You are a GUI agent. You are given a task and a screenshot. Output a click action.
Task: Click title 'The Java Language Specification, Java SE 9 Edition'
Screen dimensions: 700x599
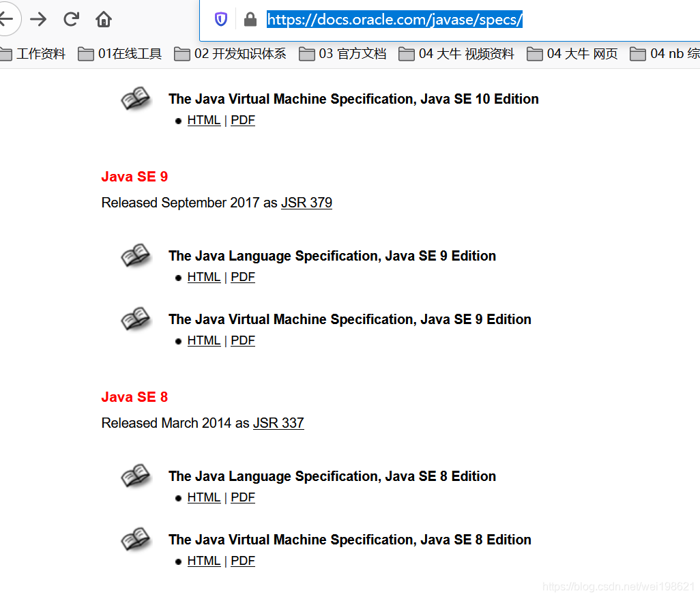coord(332,257)
